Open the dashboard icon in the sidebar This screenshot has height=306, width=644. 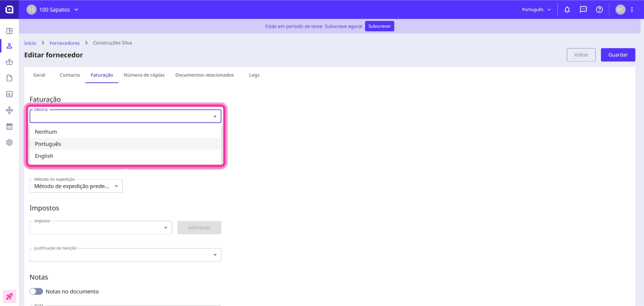(x=9, y=31)
